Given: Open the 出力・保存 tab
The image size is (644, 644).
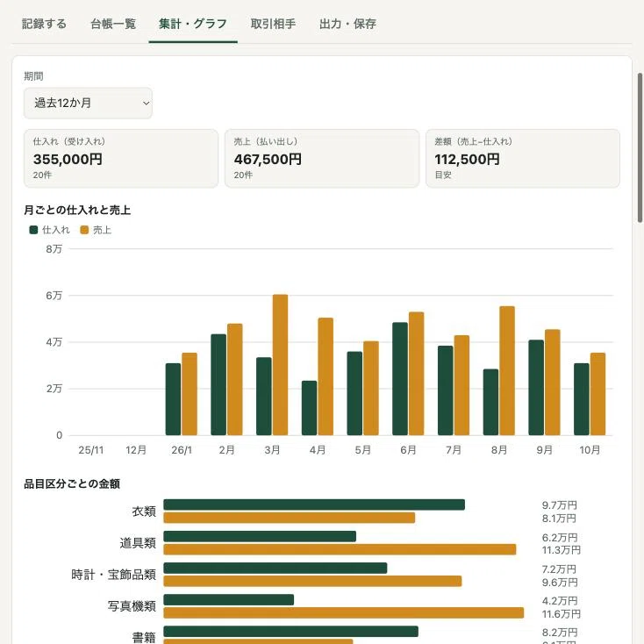Looking at the screenshot, I should [347, 24].
